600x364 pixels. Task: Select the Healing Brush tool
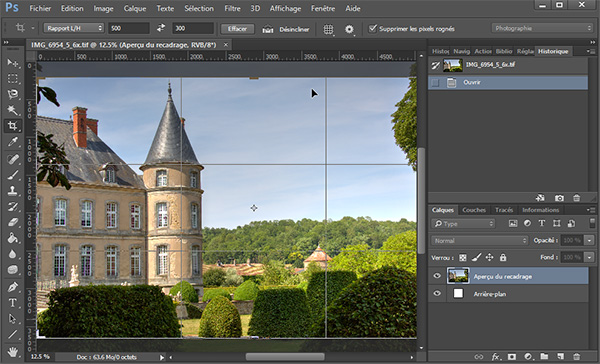tap(12, 158)
